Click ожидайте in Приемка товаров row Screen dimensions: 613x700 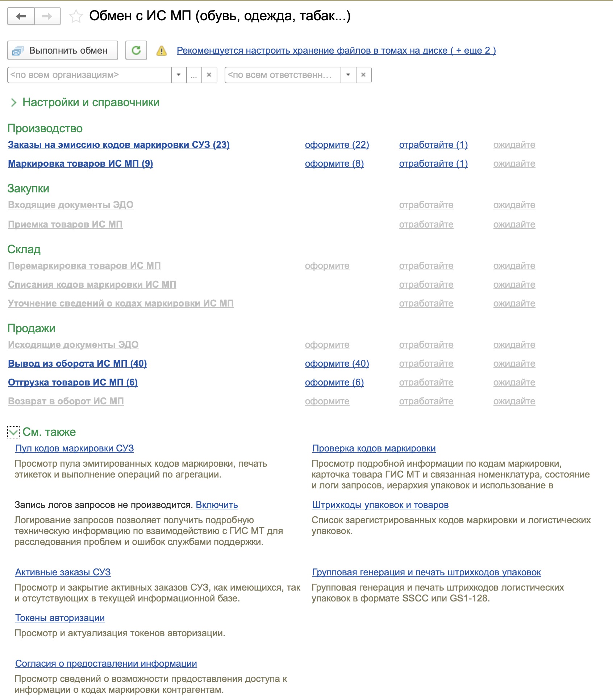pos(514,225)
